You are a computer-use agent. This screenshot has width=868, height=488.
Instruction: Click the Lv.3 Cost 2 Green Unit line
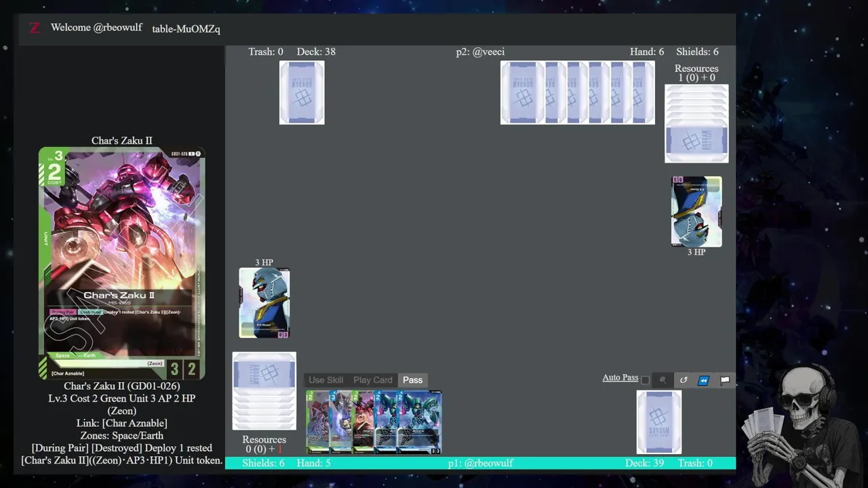(x=122, y=399)
